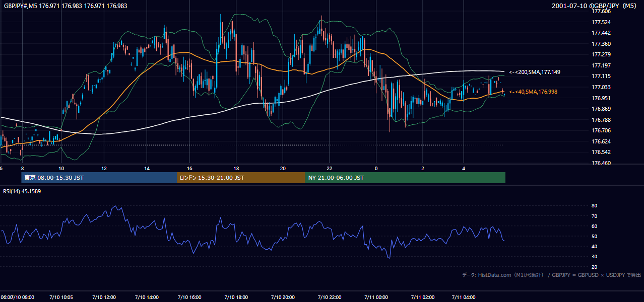
Task: Click hour label 8 under the price chart
Action: pos(22,168)
